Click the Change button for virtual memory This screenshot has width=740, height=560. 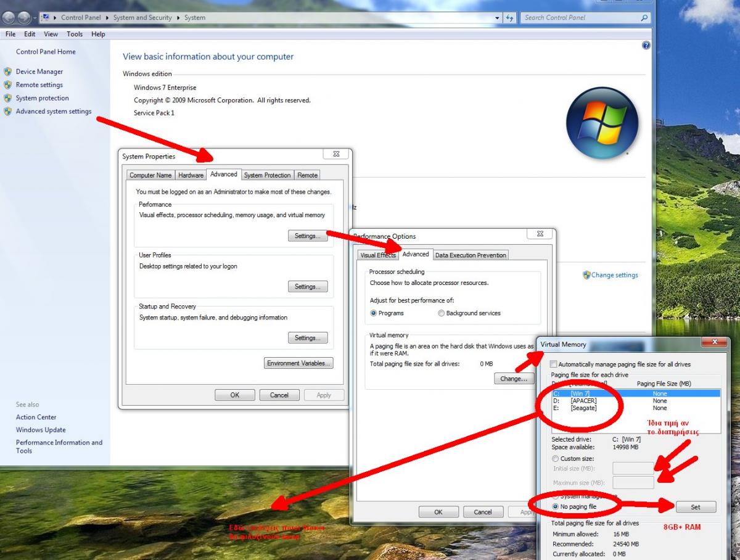click(x=514, y=379)
